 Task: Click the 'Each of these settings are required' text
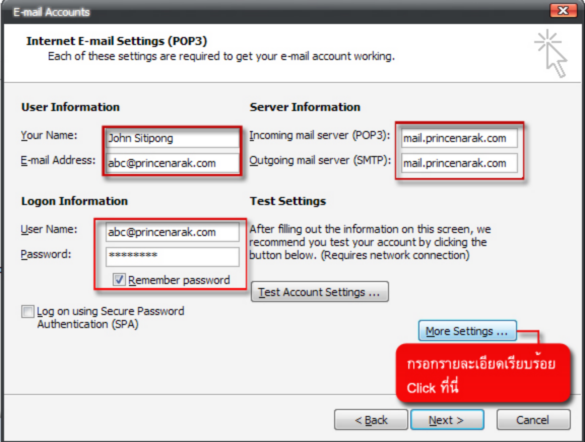(221, 56)
